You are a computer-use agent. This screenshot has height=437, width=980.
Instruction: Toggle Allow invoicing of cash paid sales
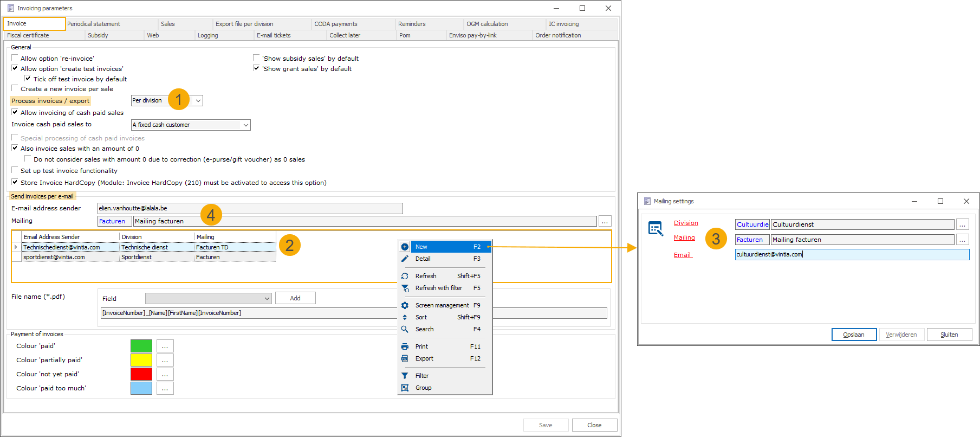point(15,112)
